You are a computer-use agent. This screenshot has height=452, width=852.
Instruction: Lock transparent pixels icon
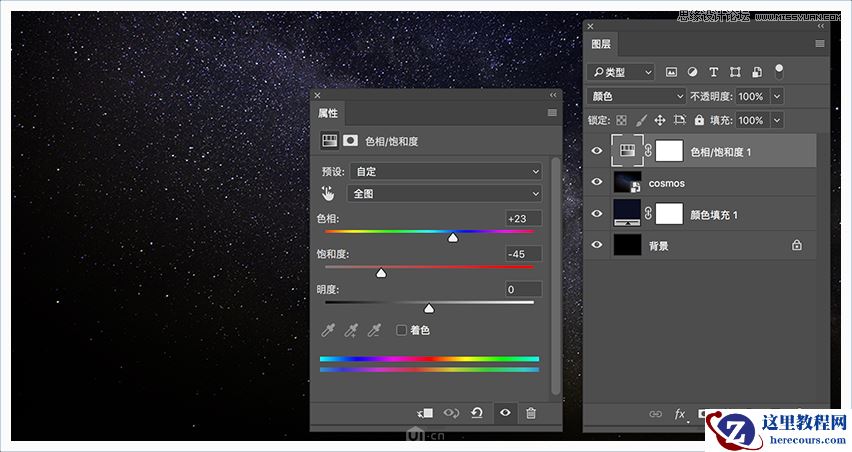point(622,120)
